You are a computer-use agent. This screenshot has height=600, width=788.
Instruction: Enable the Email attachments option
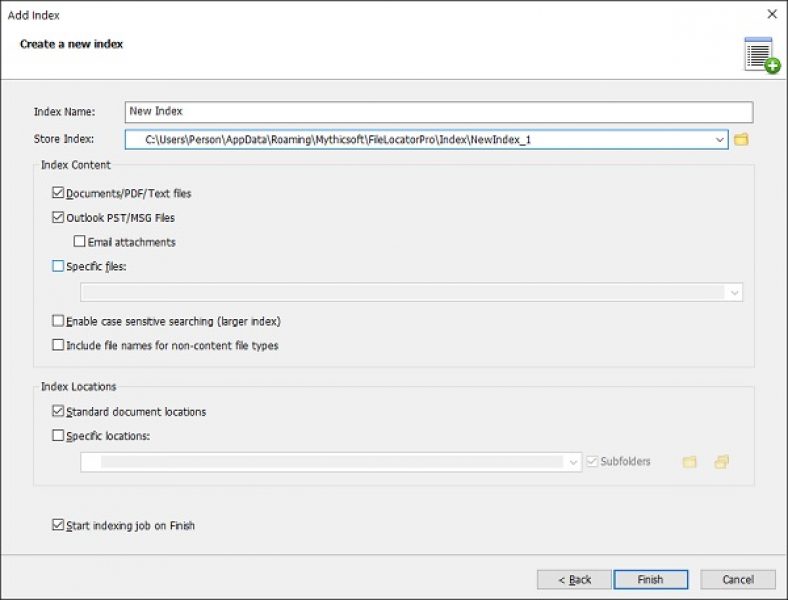(x=80, y=242)
